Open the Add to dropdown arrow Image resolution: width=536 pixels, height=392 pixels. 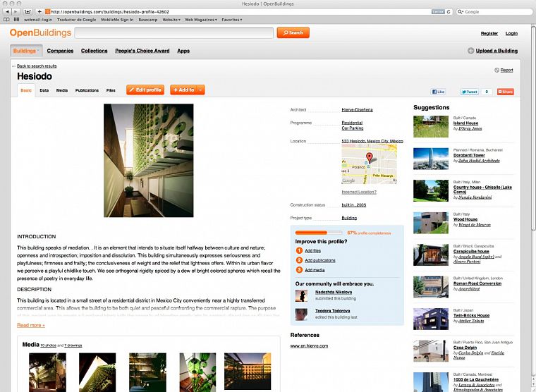200,90
